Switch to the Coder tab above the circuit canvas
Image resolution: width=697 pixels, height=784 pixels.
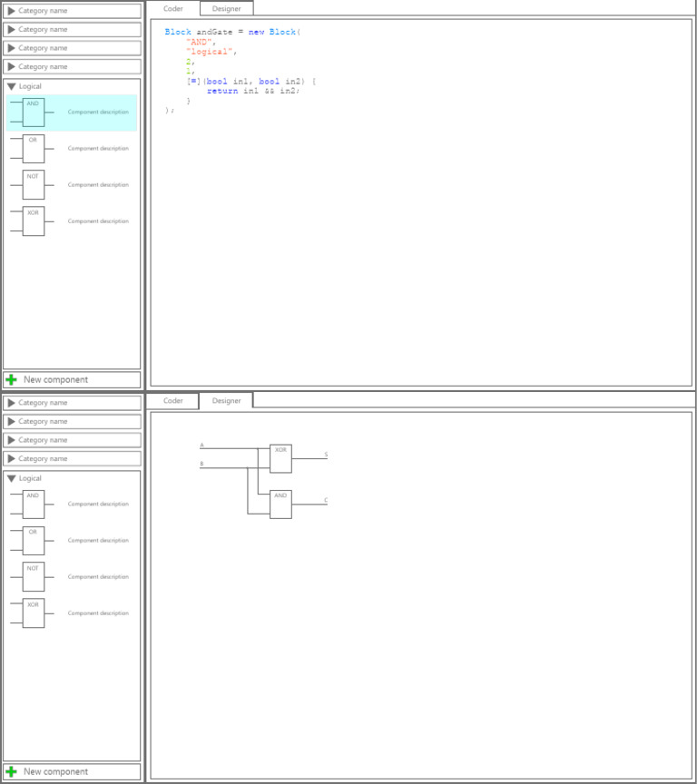173,400
